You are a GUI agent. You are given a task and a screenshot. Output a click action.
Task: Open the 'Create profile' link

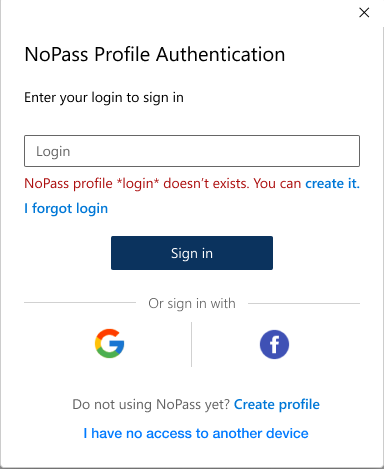(x=277, y=404)
